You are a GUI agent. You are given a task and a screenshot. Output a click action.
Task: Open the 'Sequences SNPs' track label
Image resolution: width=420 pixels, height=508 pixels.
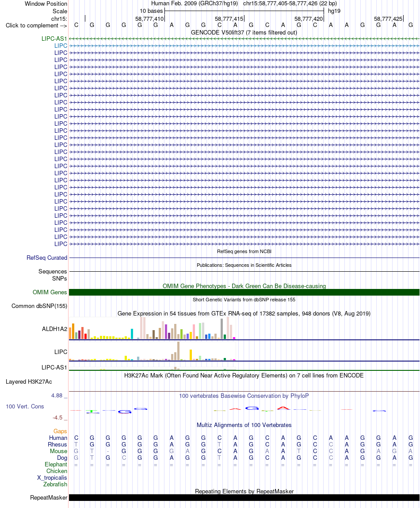point(53,275)
